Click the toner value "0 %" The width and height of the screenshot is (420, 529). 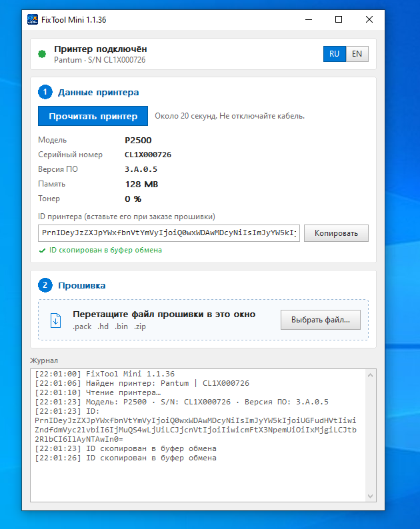[x=133, y=199]
